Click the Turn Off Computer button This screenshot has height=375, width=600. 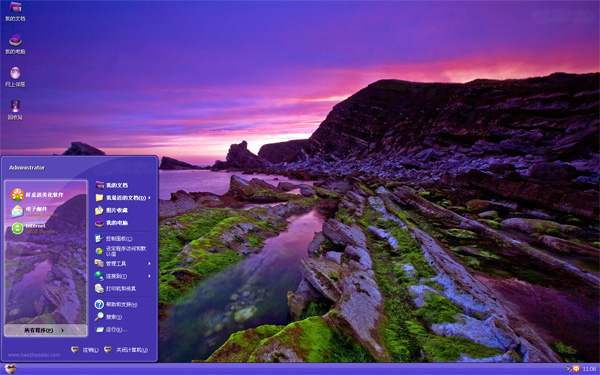[x=126, y=350]
